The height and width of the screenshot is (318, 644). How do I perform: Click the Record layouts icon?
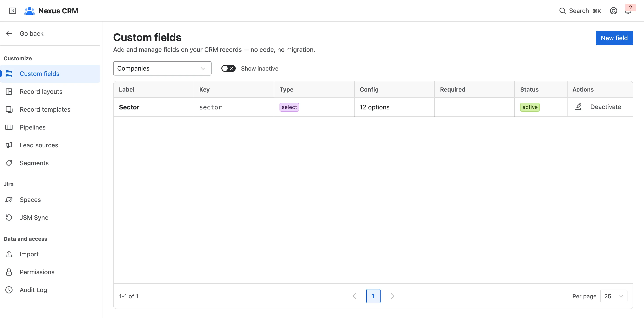[x=9, y=92]
